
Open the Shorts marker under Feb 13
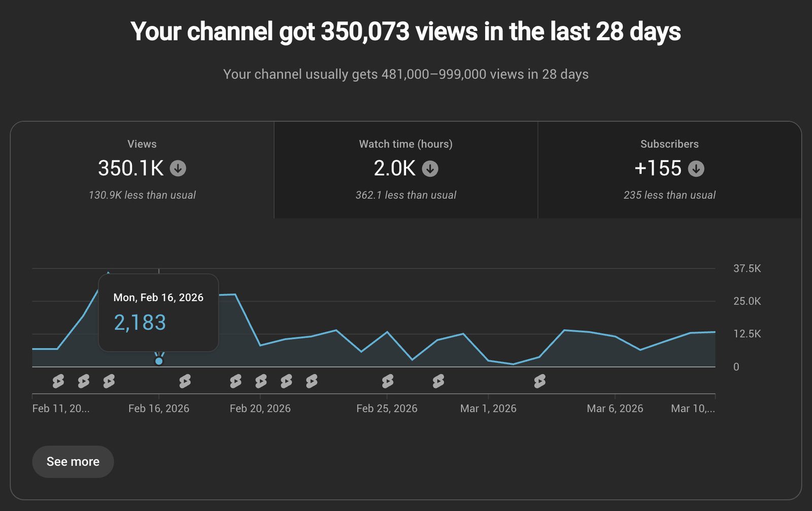pyautogui.click(x=84, y=381)
